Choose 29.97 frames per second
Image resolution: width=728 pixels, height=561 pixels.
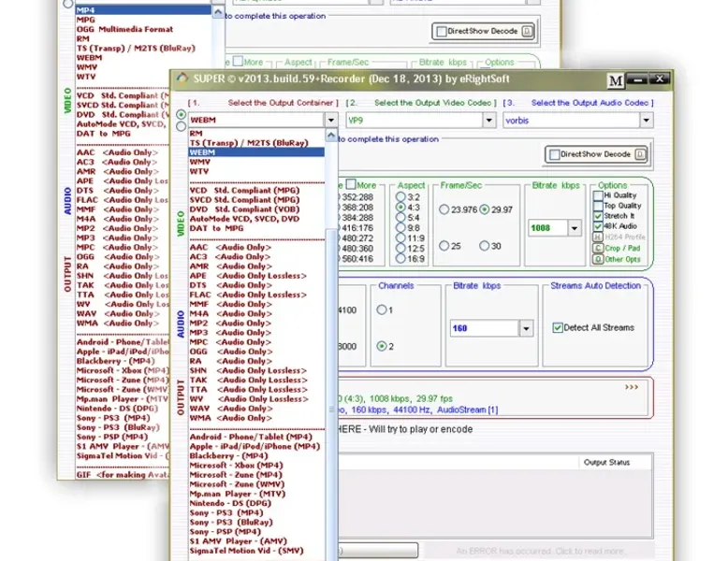coord(485,209)
